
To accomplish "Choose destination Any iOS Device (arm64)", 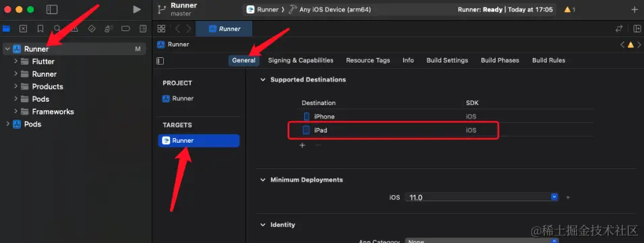I will point(330,9).
